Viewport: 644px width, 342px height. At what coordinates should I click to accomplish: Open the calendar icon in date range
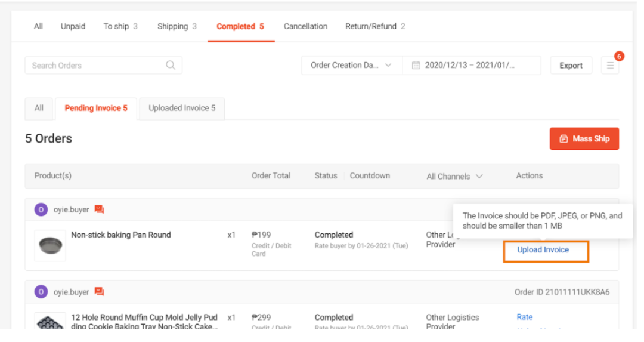(416, 66)
